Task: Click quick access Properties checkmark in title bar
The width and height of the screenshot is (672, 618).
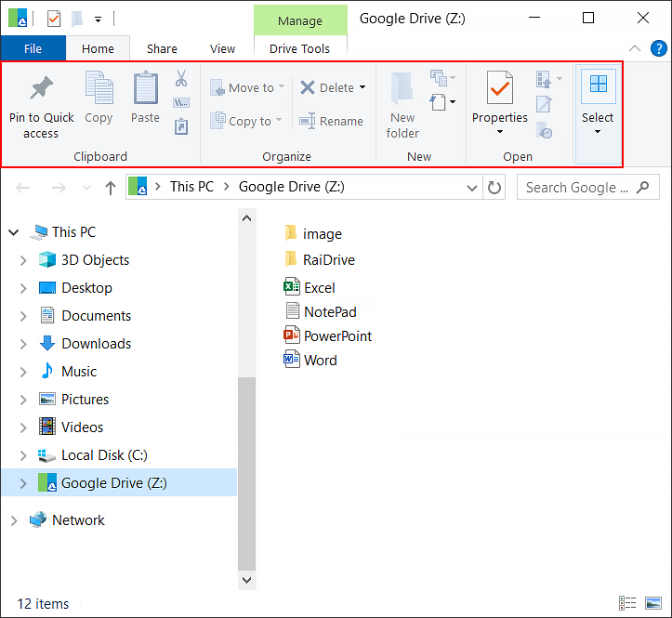Action: pyautogui.click(x=54, y=19)
